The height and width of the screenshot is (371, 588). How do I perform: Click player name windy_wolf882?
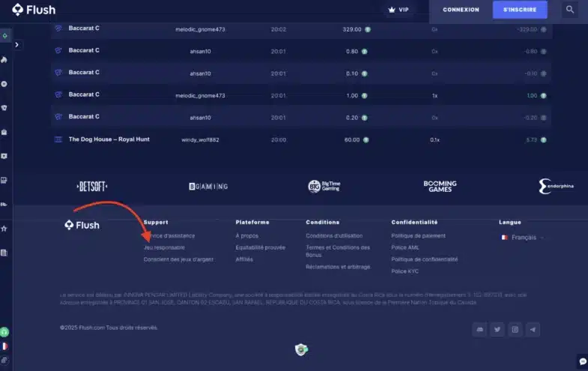(200, 140)
